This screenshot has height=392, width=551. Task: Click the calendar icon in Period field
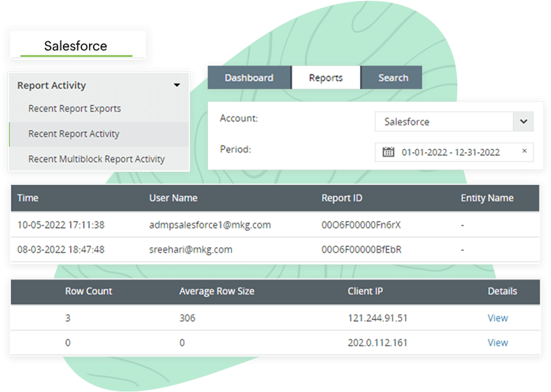388,152
